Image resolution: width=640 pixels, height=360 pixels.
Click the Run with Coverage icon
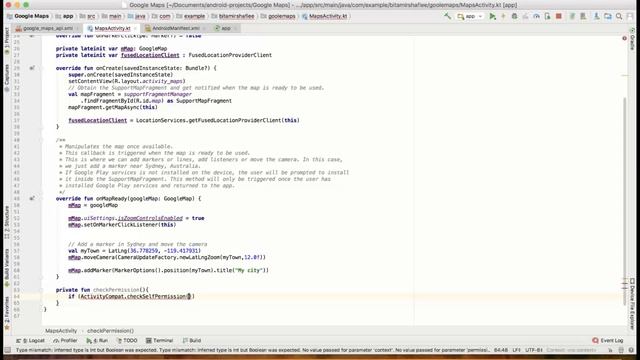(x=525, y=16)
